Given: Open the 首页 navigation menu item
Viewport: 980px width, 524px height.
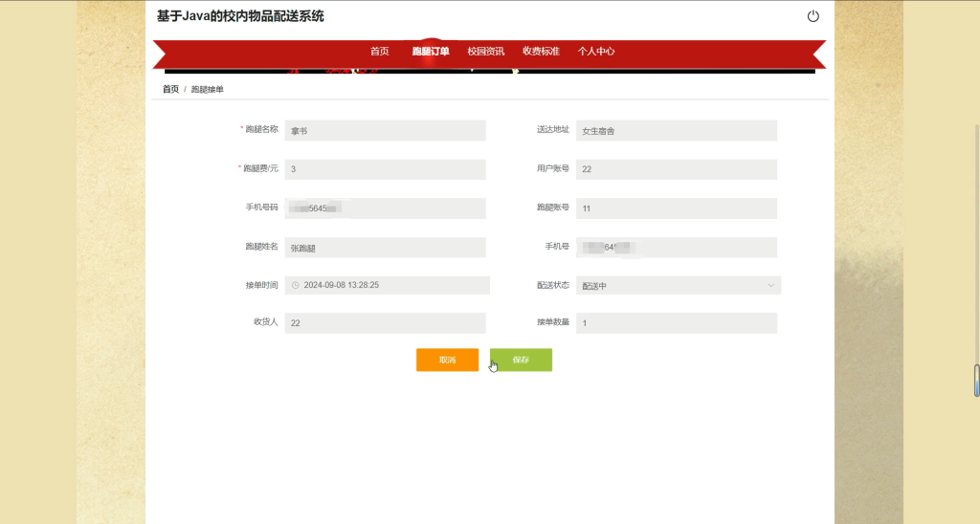Looking at the screenshot, I should (x=379, y=52).
